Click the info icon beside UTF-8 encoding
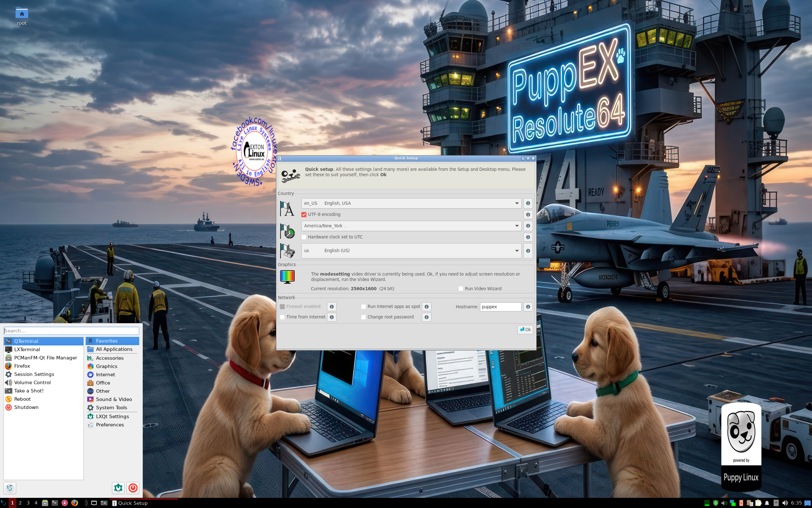 point(528,215)
